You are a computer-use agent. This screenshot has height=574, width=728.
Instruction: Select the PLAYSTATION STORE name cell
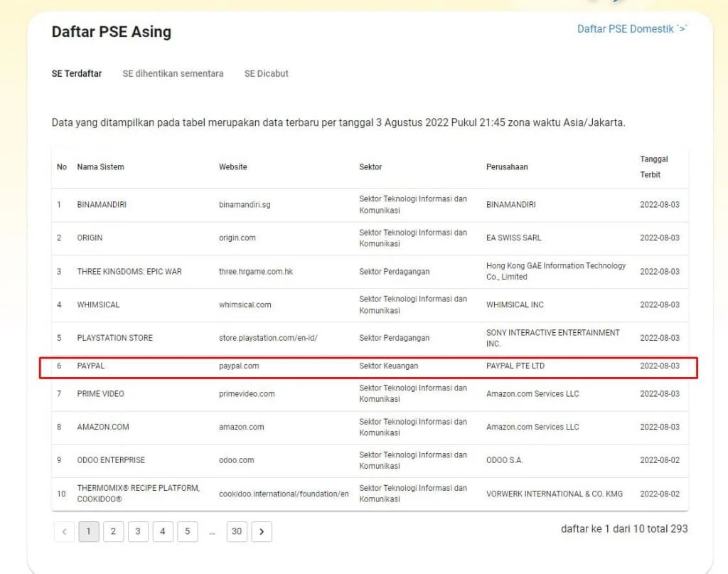click(x=114, y=338)
